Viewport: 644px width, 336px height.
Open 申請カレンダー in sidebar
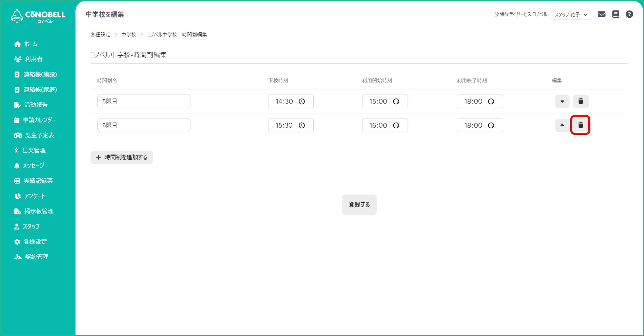(35, 120)
